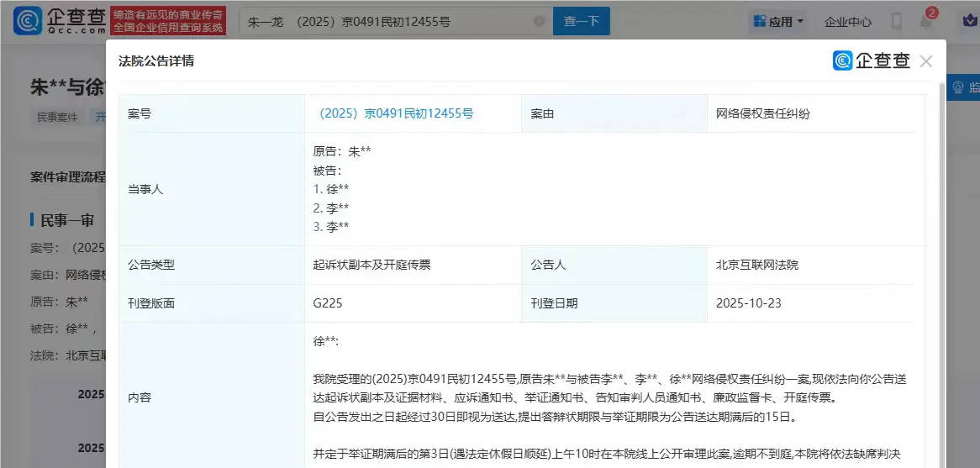Click 案件审理流程 heading behind the dialog
Image resolution: width=980 pixels, height=468 pixels.
[68, 177]
